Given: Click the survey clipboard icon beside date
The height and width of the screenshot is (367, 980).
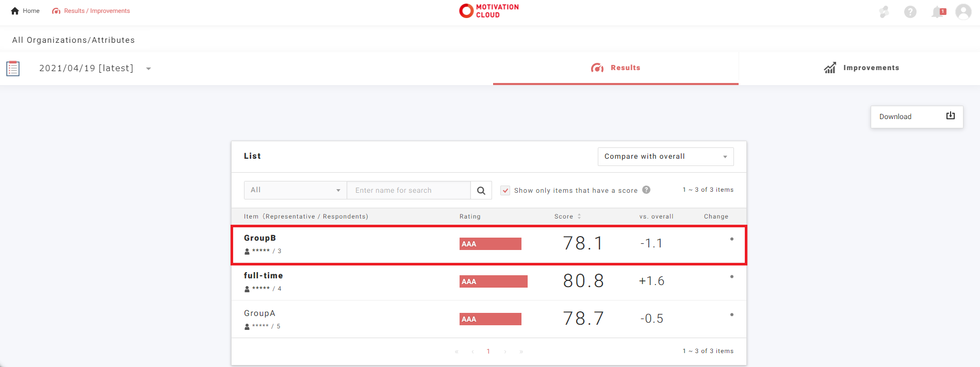Looking at the screenshot, I should click(13, 69).
